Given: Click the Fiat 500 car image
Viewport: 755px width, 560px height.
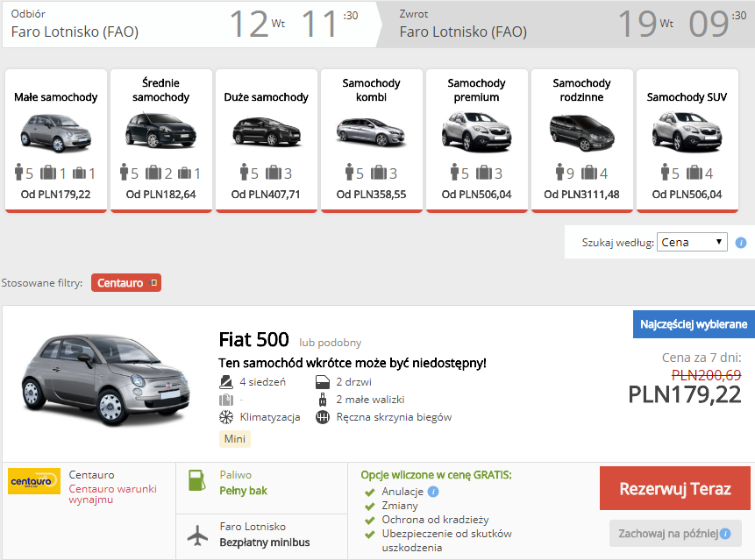Looking at the screenshot, I should [x=106, y=380].
